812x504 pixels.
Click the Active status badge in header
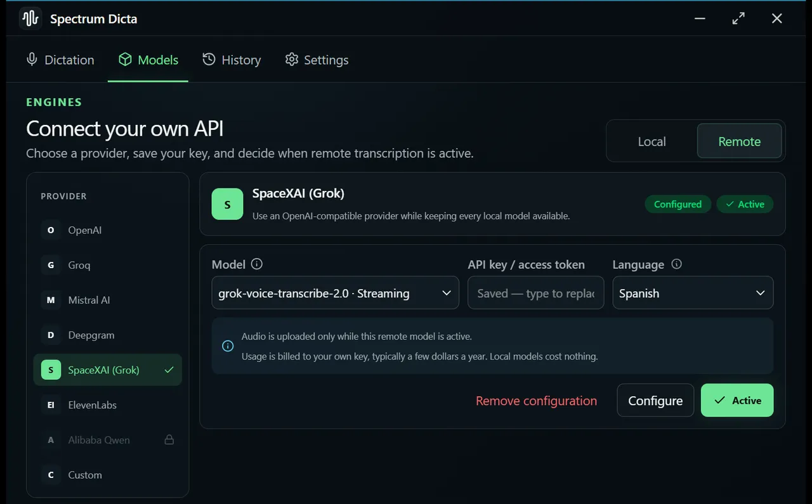[745, 204]
